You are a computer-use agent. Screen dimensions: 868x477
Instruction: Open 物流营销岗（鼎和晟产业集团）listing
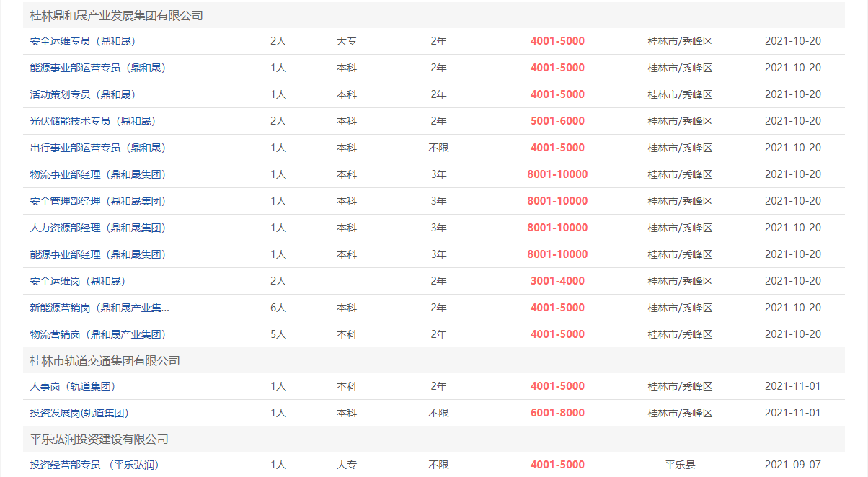98,334
